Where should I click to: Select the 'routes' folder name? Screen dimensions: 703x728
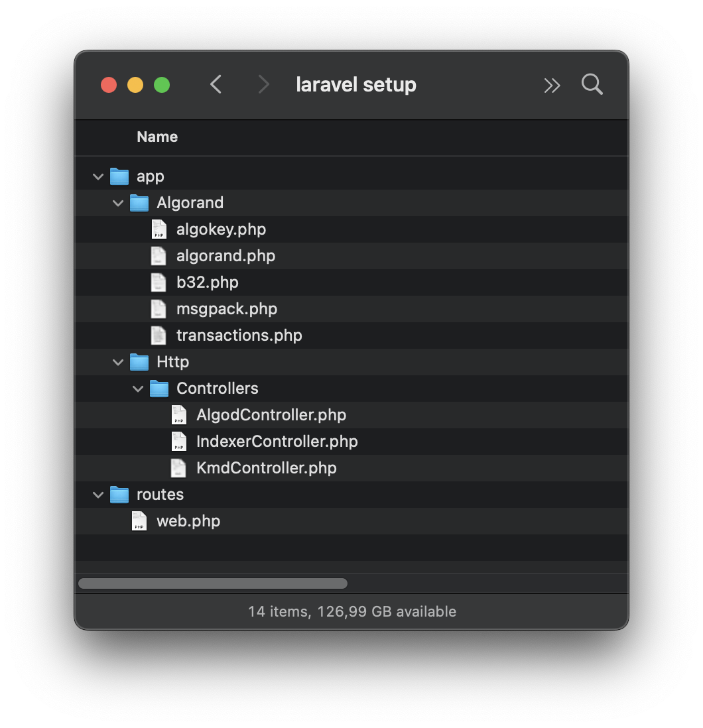pyautogui.click(x=160, y=495)
